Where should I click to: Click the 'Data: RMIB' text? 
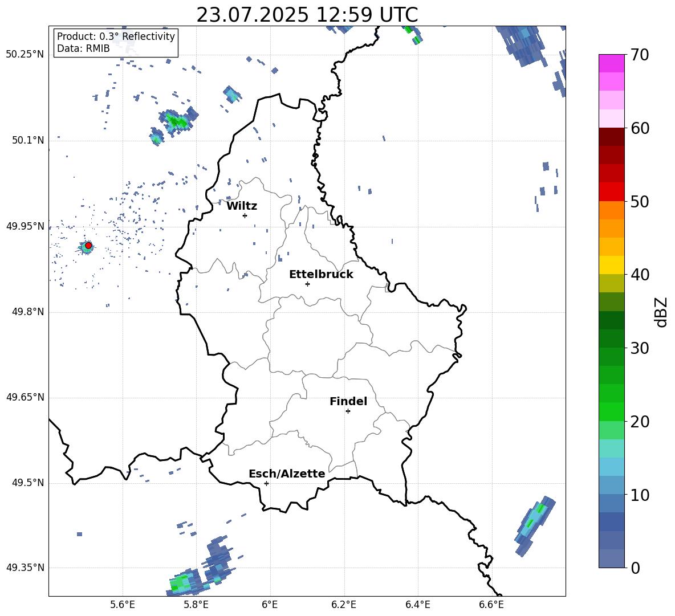[x=83, y=48]
